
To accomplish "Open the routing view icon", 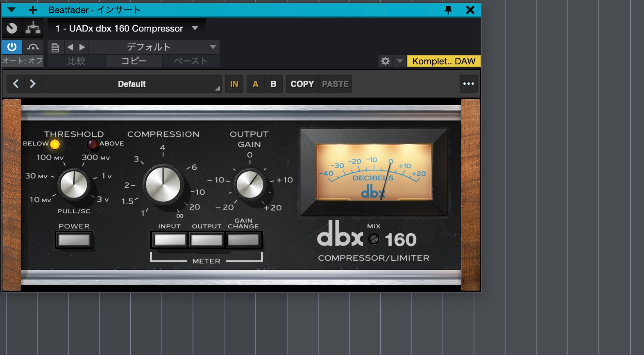I will click(x=33, y=28).
